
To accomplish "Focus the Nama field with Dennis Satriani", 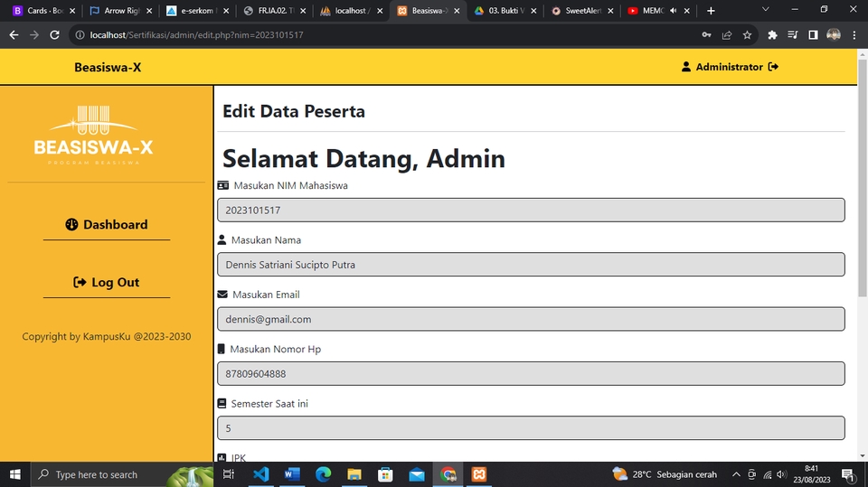I will [531, 265].
